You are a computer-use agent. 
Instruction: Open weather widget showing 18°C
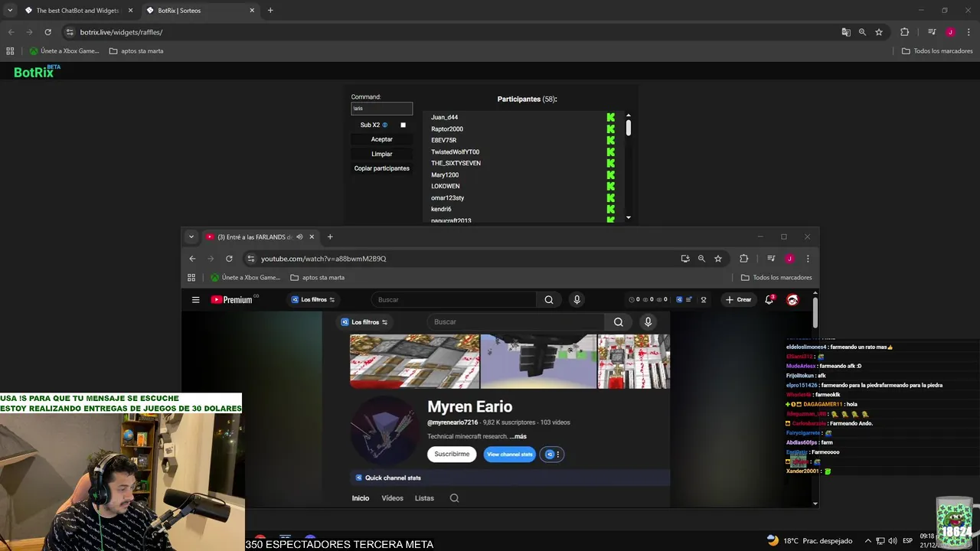[808, 540]
